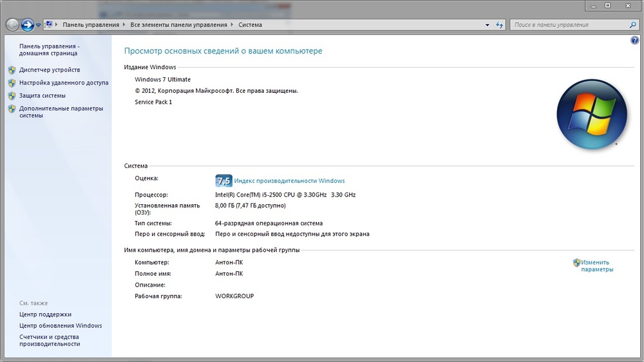Click the magnifying glass search icon
The width and height of the screenshot is (644, 362).
(632, 25)
